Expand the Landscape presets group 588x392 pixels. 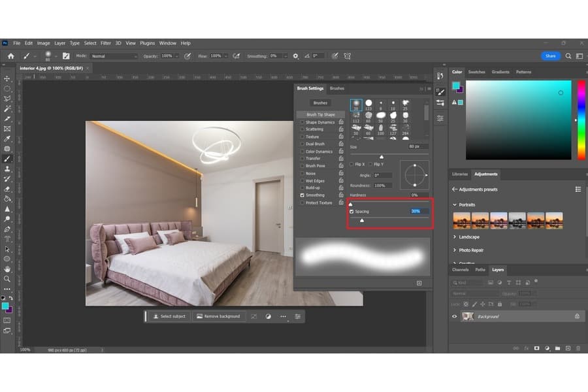click(455, 237)
